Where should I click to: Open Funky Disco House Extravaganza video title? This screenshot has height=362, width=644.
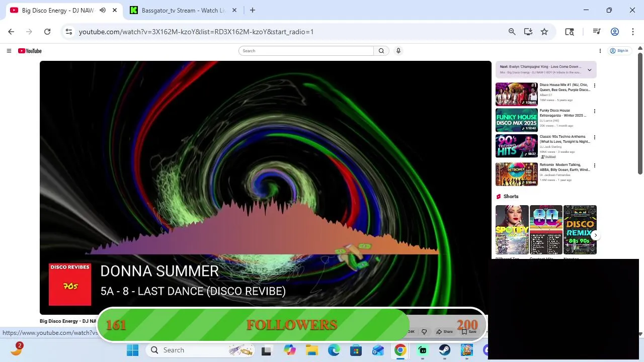coord(562,113)
